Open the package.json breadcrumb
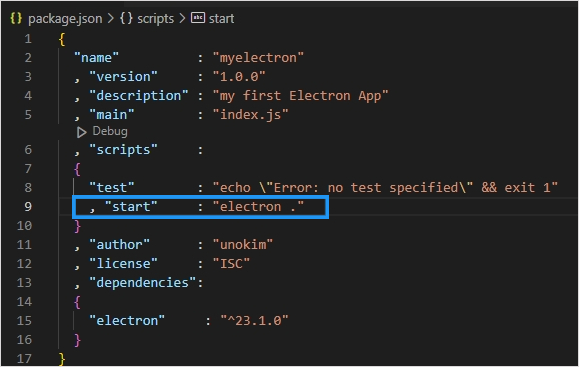The width and height of the screenshot is (579, 367). click(x=65, y=18)
